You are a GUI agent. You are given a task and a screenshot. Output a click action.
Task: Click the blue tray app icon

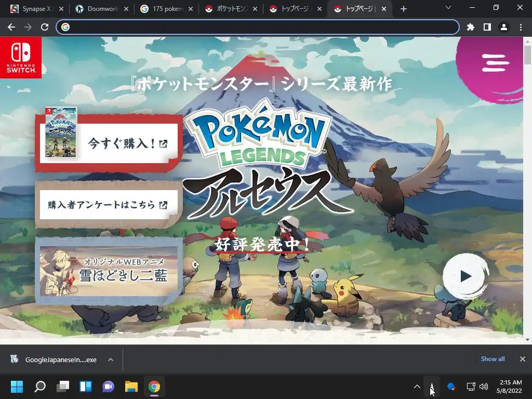(x=451, y=387)
